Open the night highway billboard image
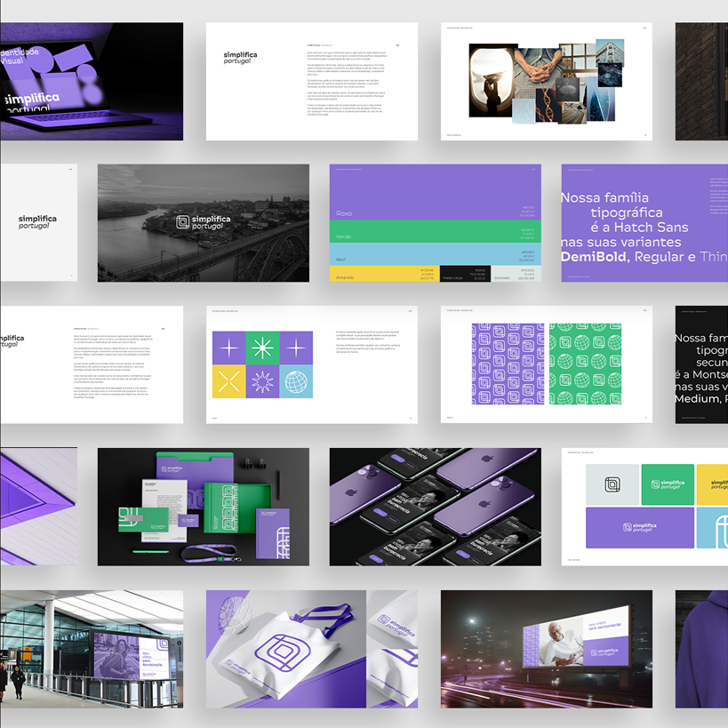The height and width of the screenshot is (728, 728). 547,649
